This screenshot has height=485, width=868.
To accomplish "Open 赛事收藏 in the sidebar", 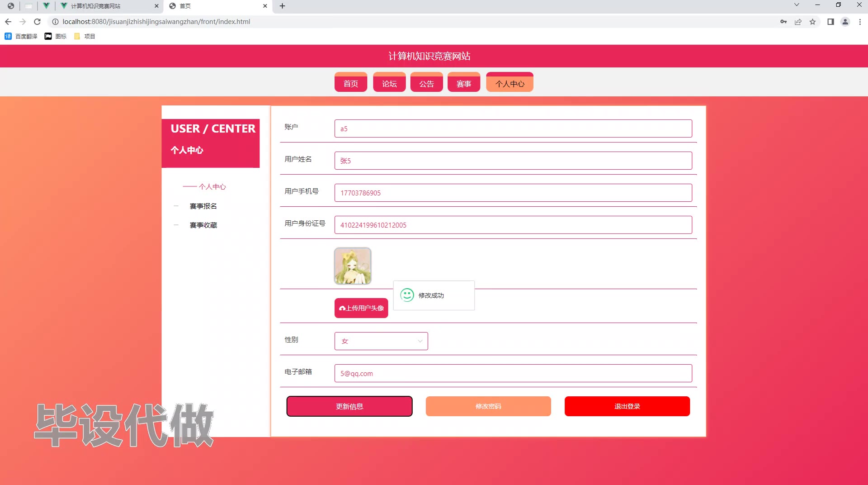I will pyautogui.click(x=203, y=225).
